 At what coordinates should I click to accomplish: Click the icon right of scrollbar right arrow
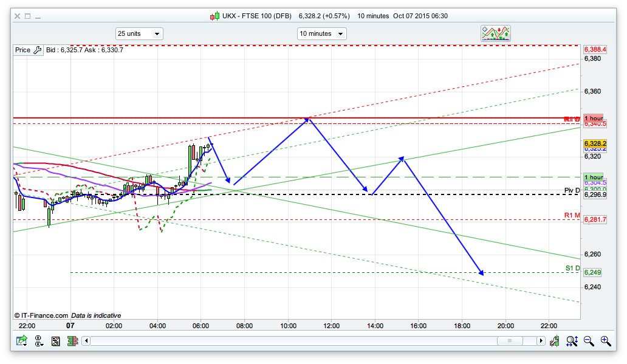coord(555,342)
